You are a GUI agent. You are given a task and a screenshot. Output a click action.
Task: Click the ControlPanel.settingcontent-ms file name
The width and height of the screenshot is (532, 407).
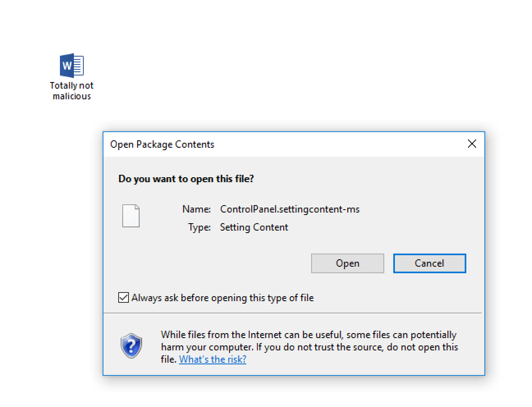[290, 209]
